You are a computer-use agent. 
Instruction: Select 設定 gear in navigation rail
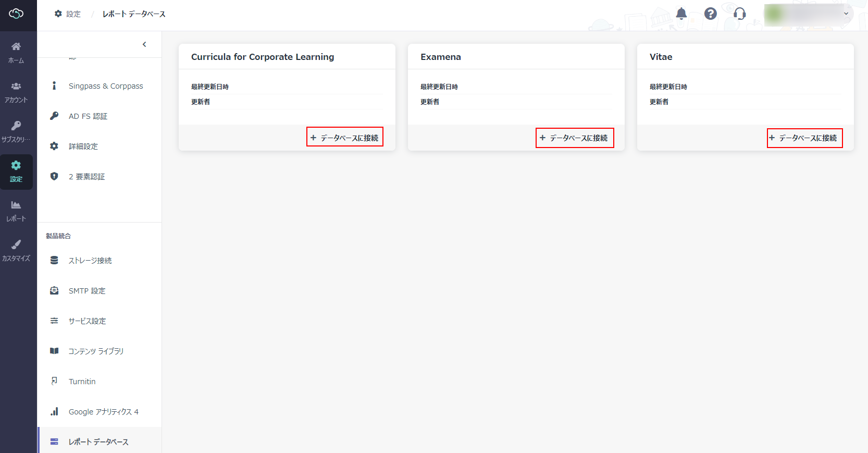tap(16, 172)
